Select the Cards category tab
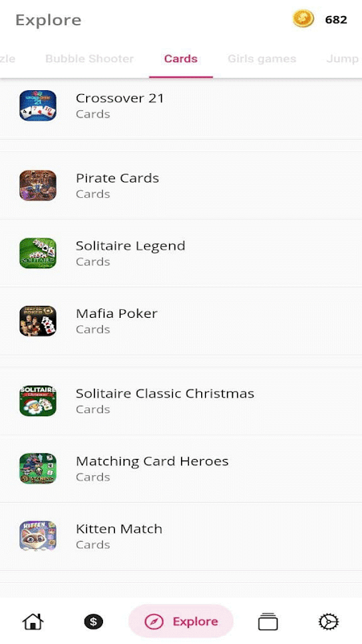The height and width of the screenshot is (644, 362). (x=180, y=59)
